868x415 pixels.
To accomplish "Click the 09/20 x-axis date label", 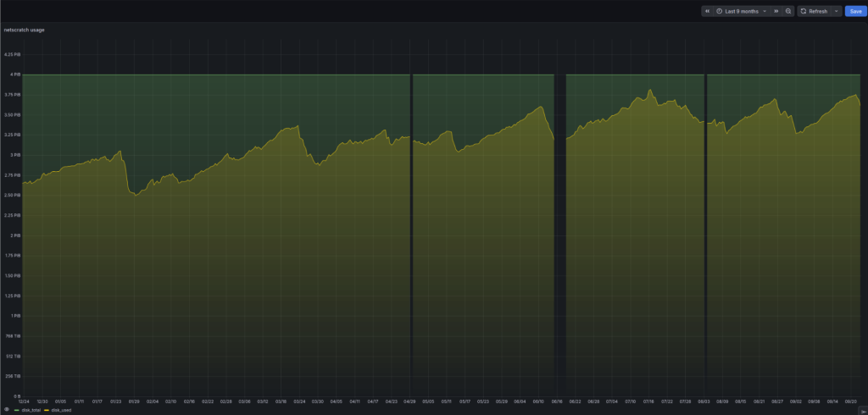I will (x=851, y=401).
